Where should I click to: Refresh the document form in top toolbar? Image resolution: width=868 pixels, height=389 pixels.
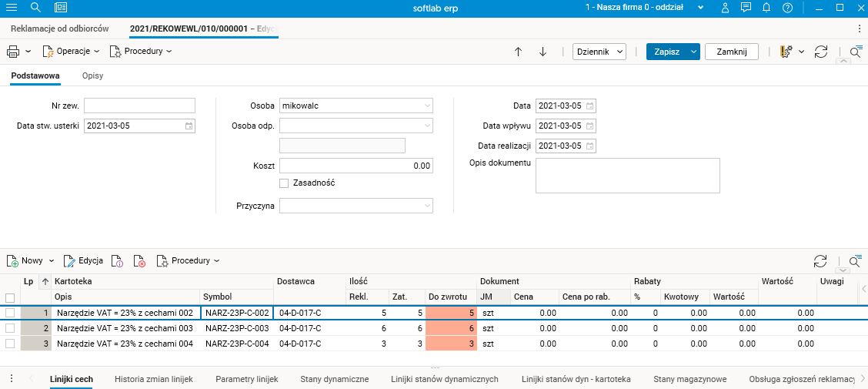click(821, 52)
